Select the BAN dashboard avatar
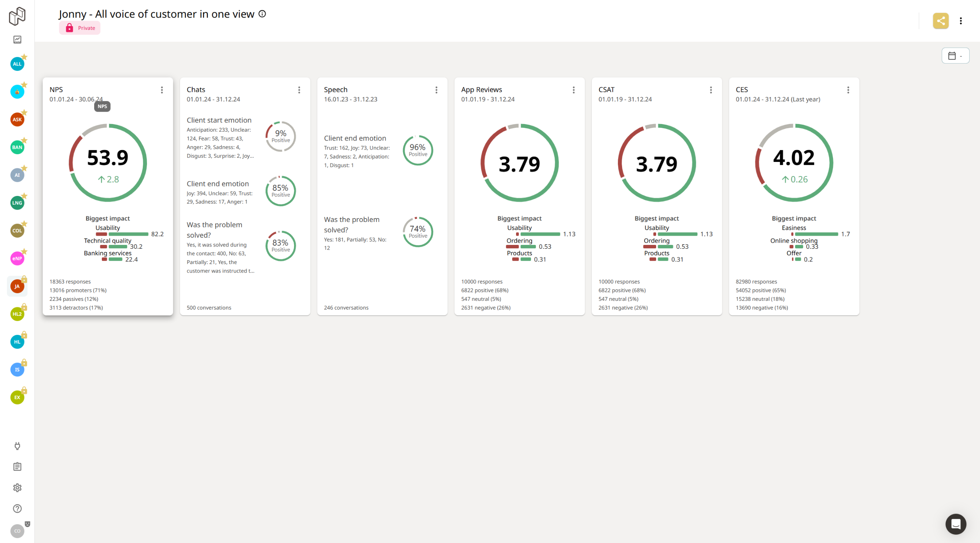Screen dimensions: 980x543 pos(17,147)
